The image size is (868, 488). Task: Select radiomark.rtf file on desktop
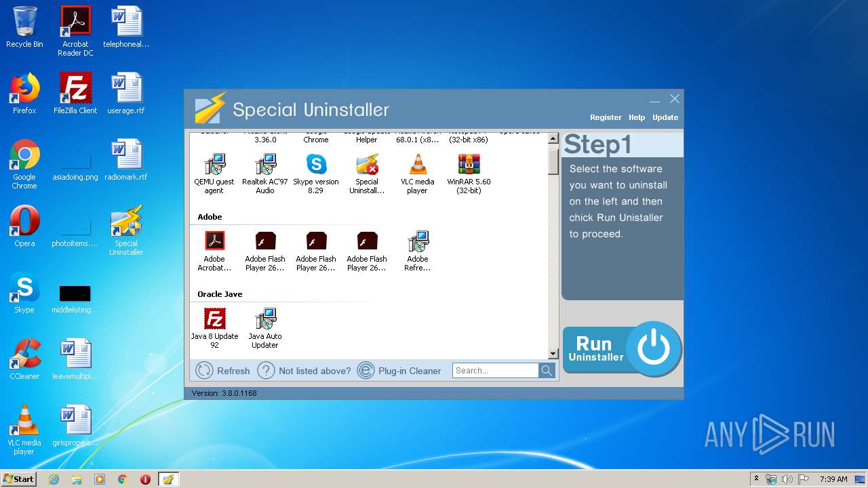[x=126, y=160]
